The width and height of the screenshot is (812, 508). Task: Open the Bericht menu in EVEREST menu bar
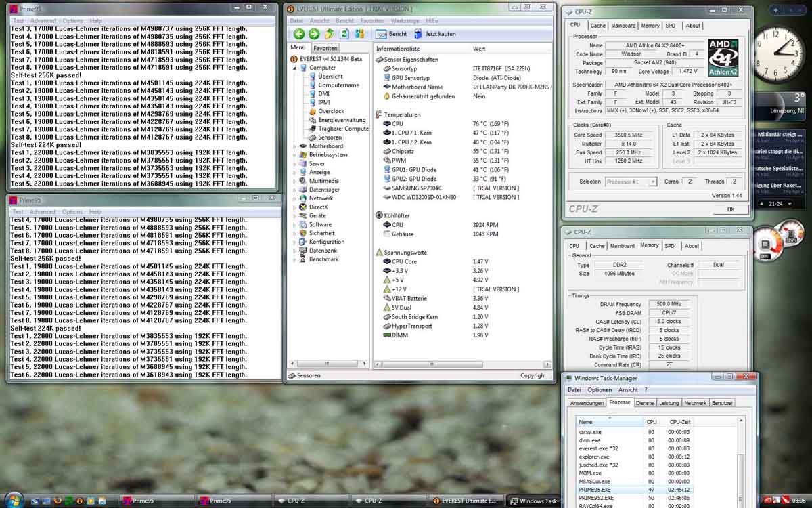pyautogui.click(x=344, y=21)
